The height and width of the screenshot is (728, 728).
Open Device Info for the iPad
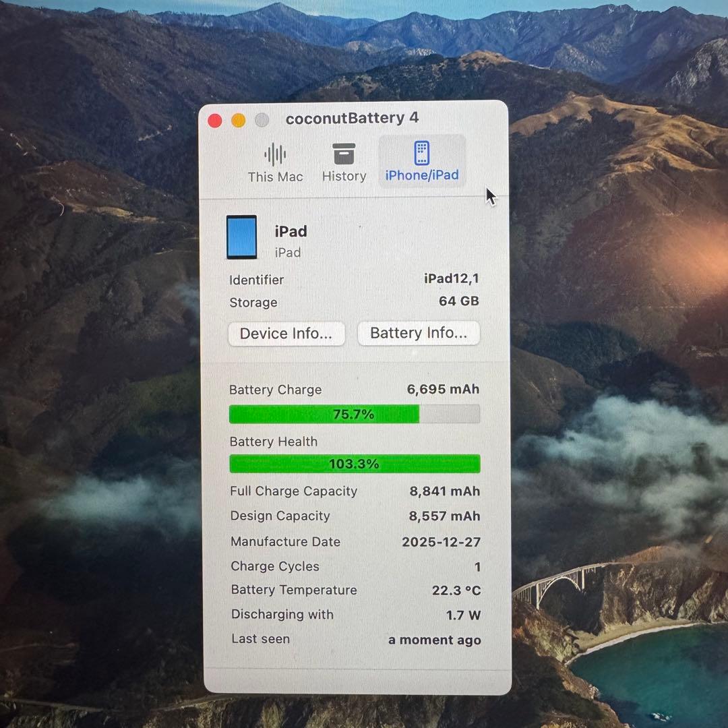(x=286, y=333)
